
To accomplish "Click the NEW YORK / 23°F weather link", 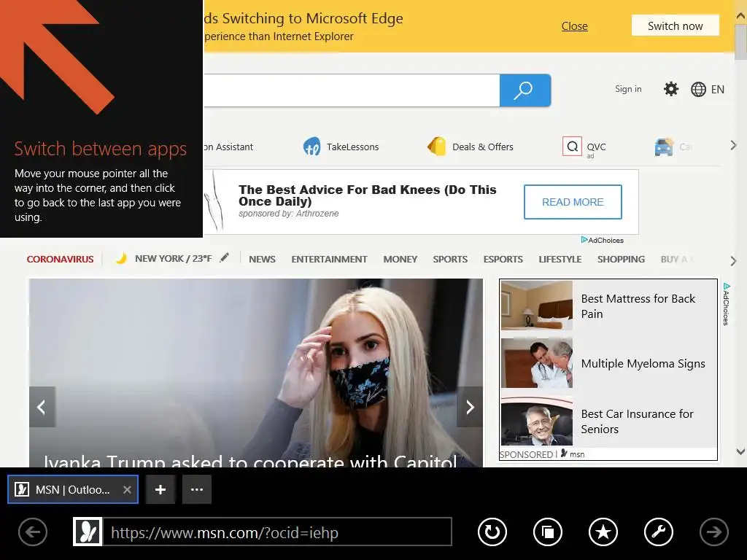I will point(174,259).
